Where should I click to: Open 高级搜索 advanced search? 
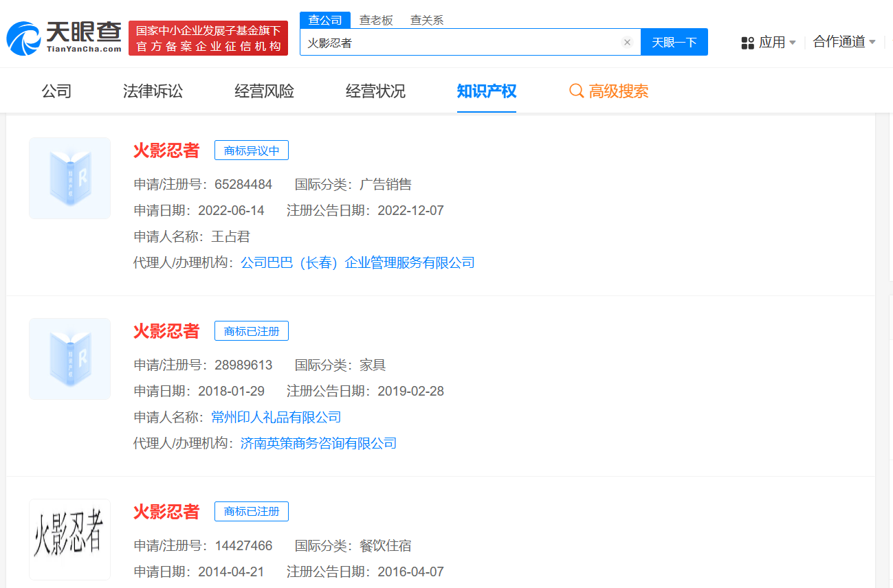619,91
